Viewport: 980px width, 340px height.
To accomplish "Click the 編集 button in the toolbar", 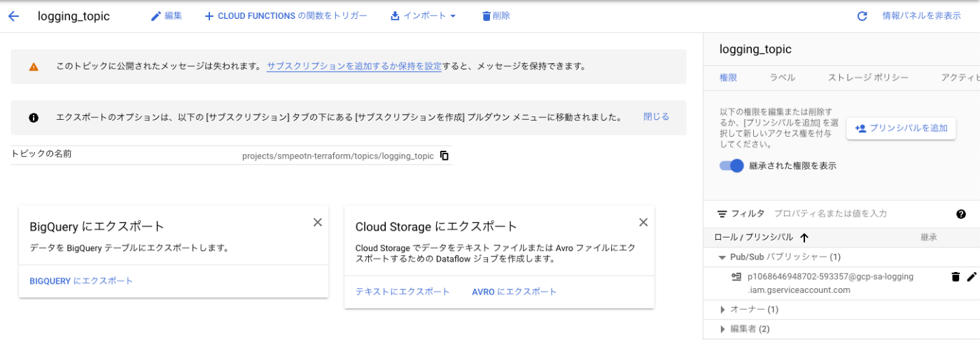I will (167, 16).
